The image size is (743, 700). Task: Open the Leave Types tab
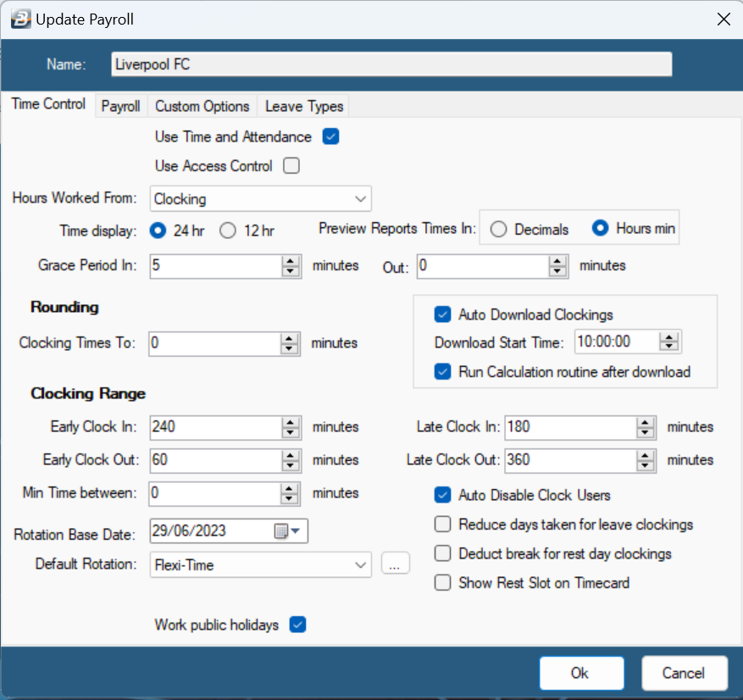(x=304, y=106)
